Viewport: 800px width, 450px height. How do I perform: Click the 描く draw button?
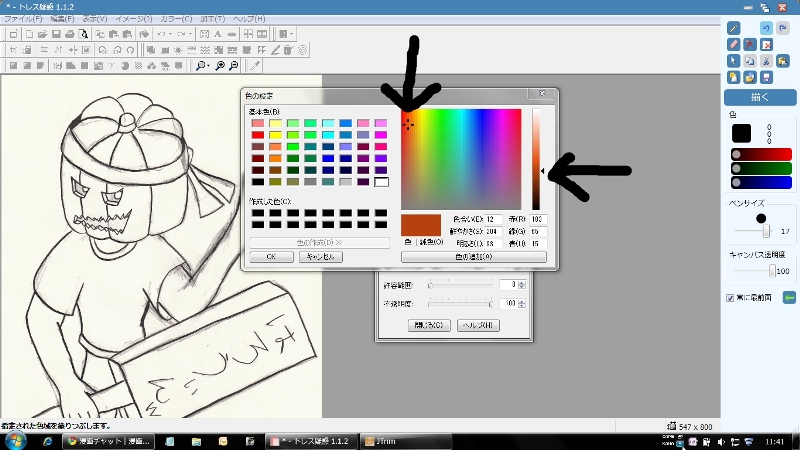click(760, 97)
